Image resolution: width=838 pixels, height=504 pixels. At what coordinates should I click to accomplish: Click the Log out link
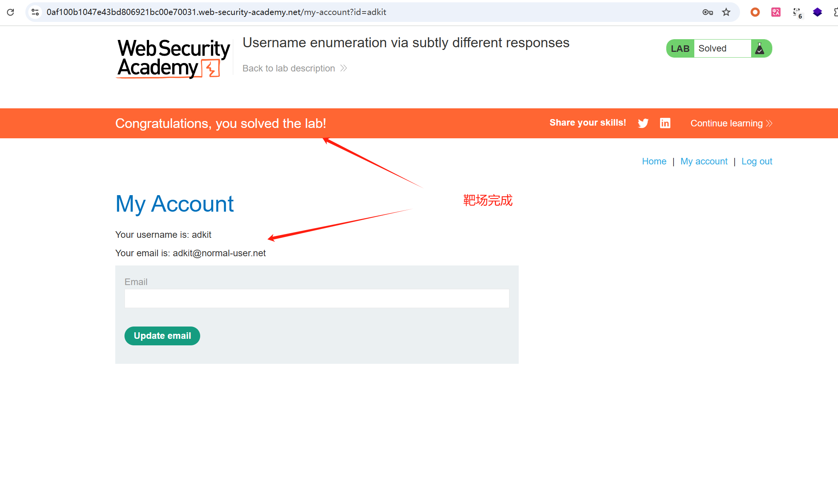tap(757, 161)
